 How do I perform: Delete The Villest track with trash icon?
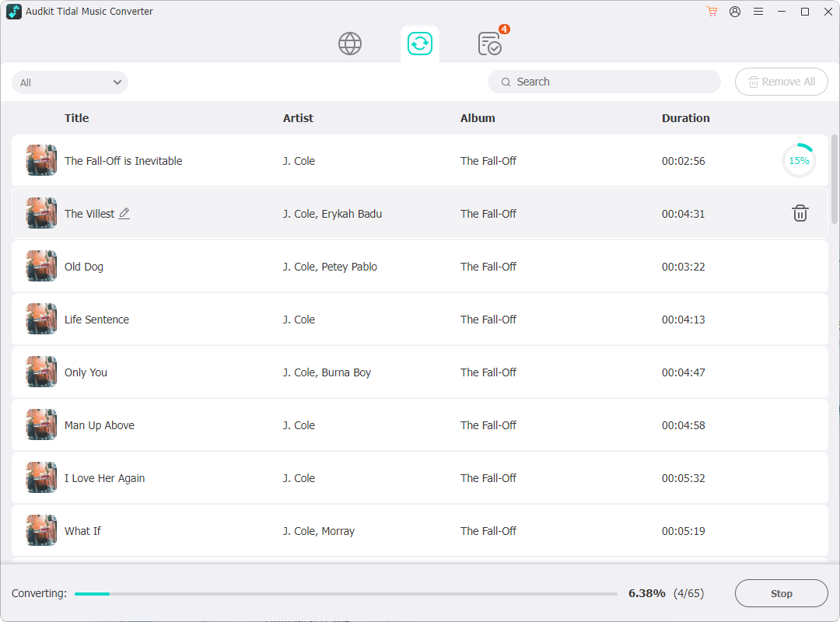800,213
